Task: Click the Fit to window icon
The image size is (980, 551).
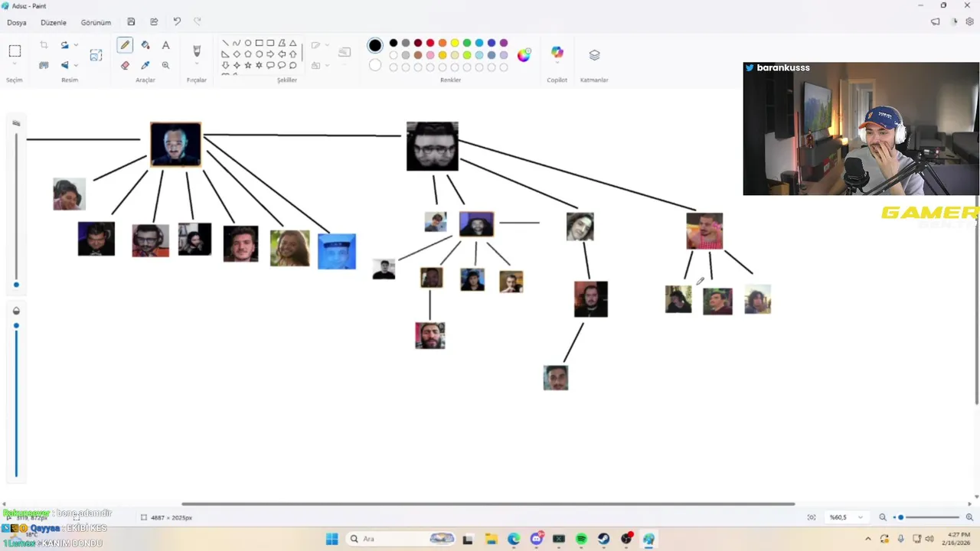Action: (812, 517)
